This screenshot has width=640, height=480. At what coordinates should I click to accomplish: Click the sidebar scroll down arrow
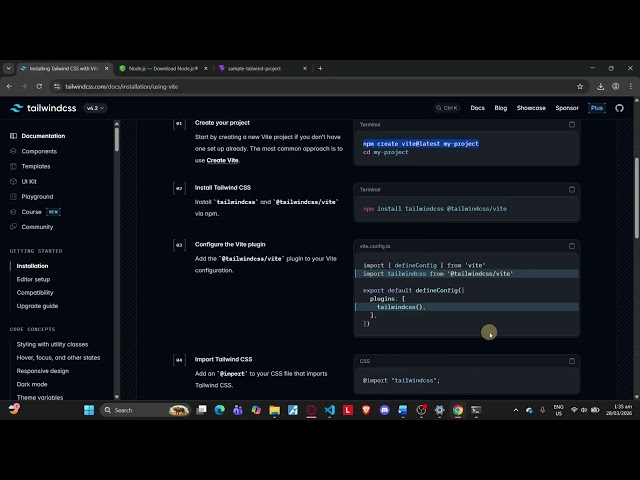coord(117,396)
